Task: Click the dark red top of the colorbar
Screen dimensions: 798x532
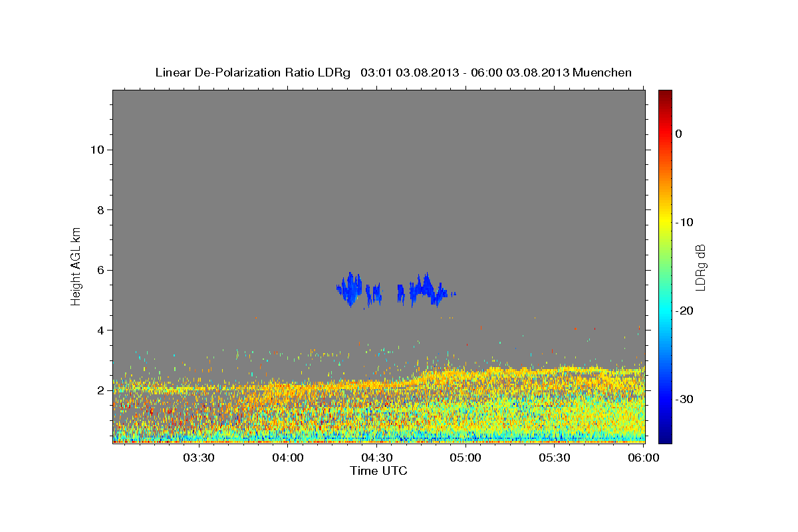Action: point(665,96)
